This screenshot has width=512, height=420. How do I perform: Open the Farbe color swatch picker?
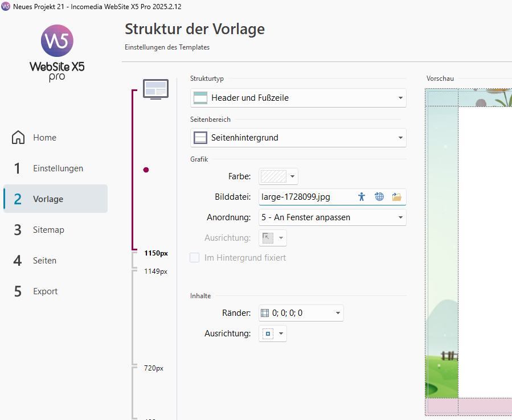click(x=278, y=176)
